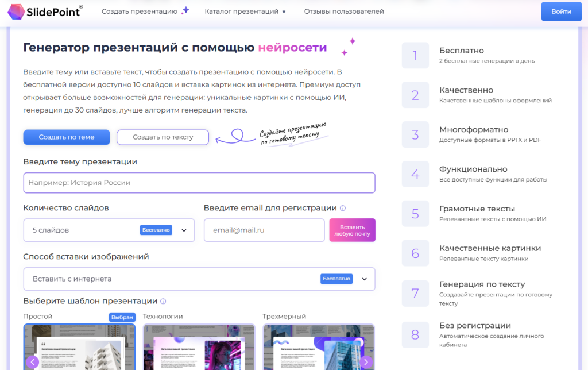The image size is (588, 370).
Task: Click the number 1 Бесплатно feature tile
Action: click(415, 56)
